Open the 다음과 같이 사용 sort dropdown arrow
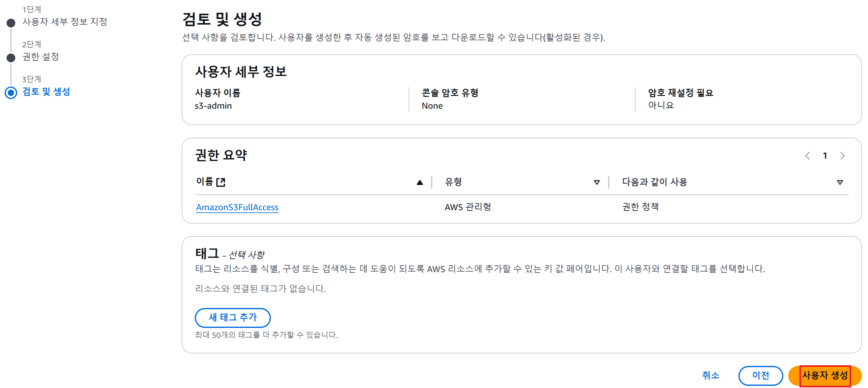Screen dimensions: 868x388 pos(840,182)
